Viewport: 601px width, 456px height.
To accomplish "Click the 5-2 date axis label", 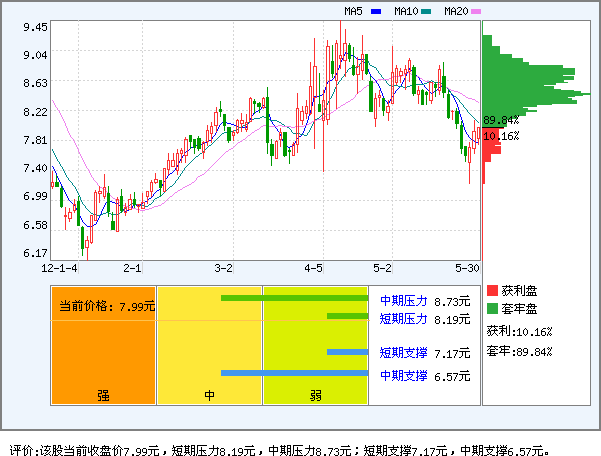I will point(383,268).
